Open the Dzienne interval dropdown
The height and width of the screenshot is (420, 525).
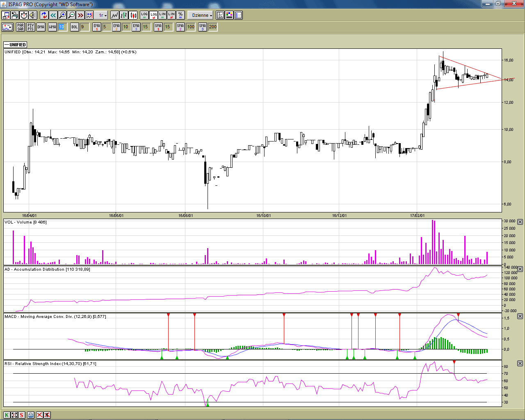(x=201, y=15)
